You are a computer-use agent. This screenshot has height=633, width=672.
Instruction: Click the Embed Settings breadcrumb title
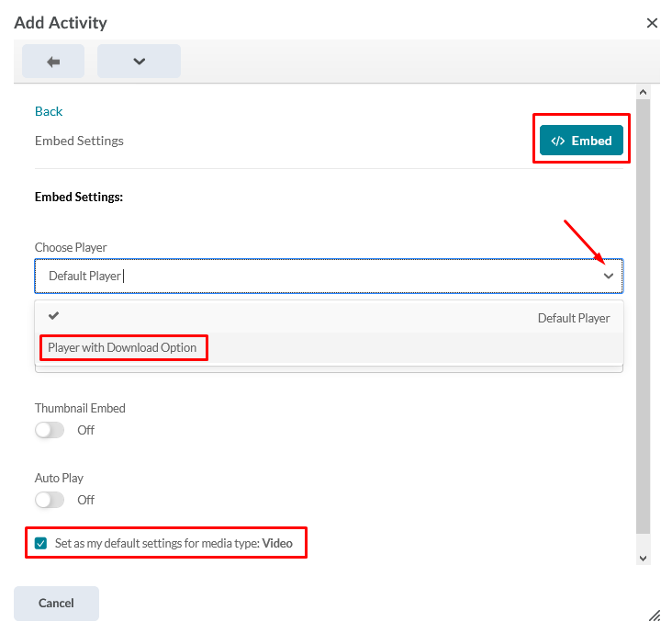click(x=79, y=141)
